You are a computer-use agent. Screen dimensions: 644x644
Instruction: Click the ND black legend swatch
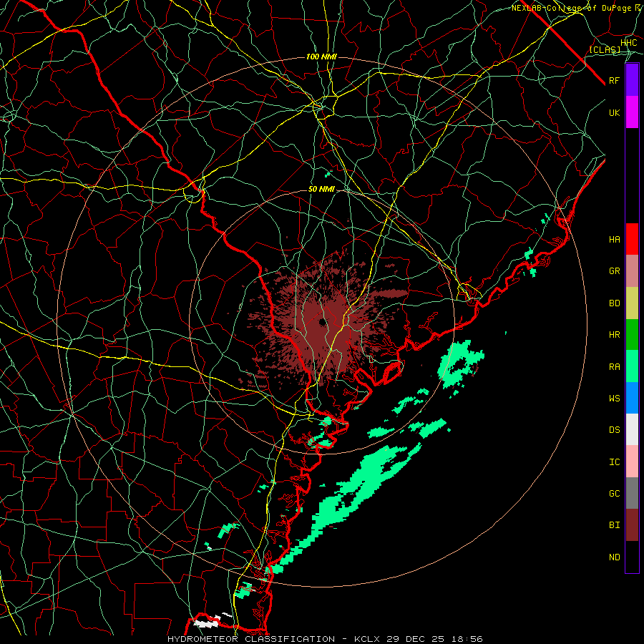click(632, 557)
